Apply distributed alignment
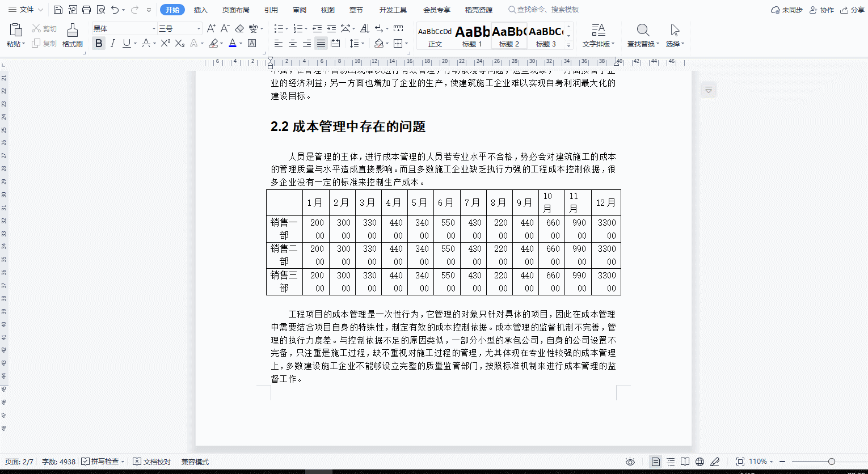 (335, 43)
